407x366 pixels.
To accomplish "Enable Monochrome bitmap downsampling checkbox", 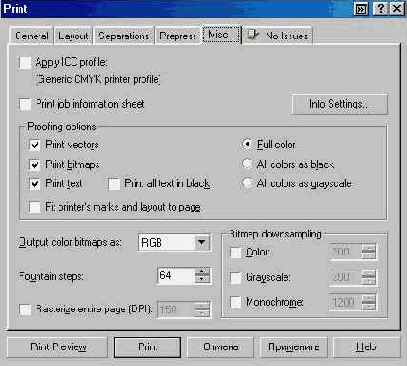I will click(x=236, y=302).
